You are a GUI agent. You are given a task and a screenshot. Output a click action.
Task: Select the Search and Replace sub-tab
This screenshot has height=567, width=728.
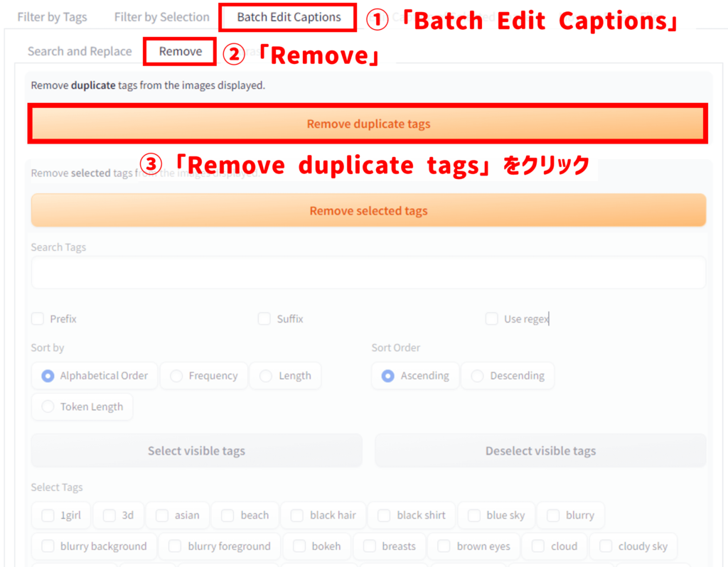[x=80, y=51]
